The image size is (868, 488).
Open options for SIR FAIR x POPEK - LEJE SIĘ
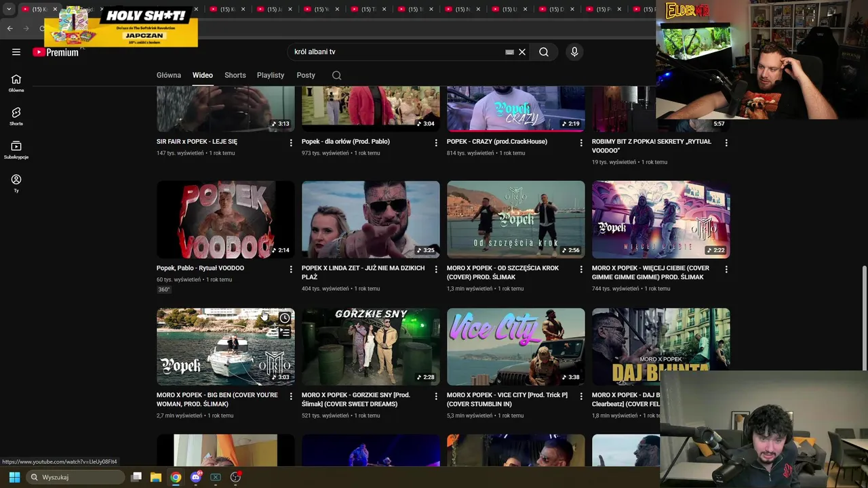pyautogui.click(x=291, y=142)
